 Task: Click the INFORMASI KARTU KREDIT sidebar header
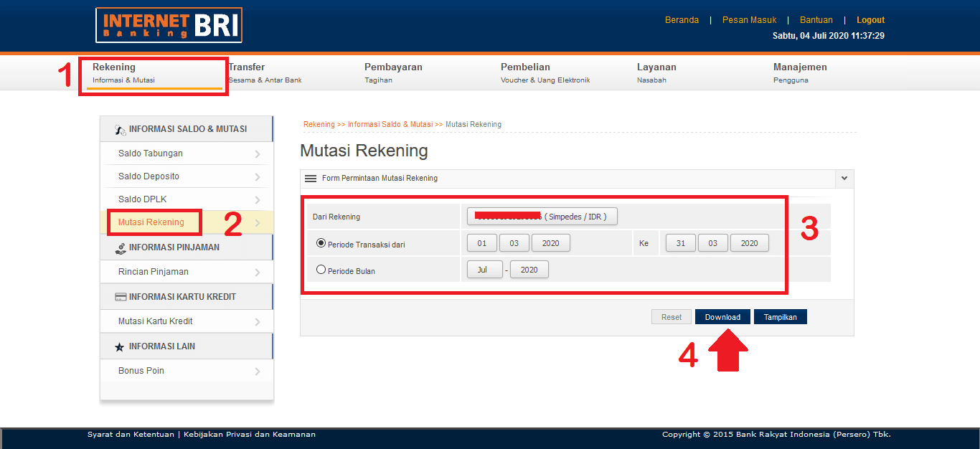(187, 297)
